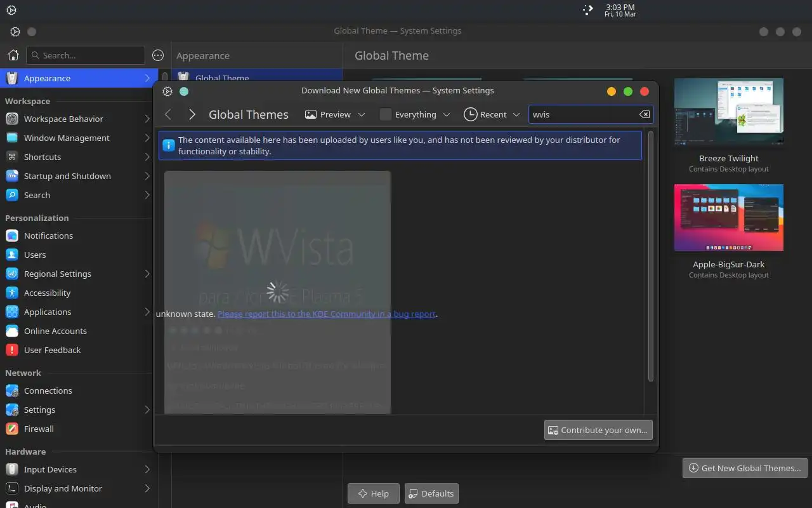Click the download dialog title bar menu icon
The image size is (812, 508).
(167, 91)
